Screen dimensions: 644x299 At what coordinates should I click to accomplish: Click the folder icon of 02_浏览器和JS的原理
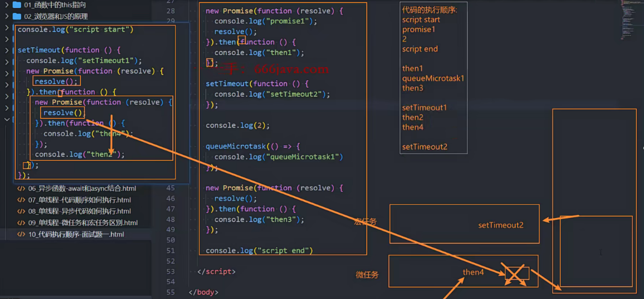pyautogui.click(x=17, y=16)
